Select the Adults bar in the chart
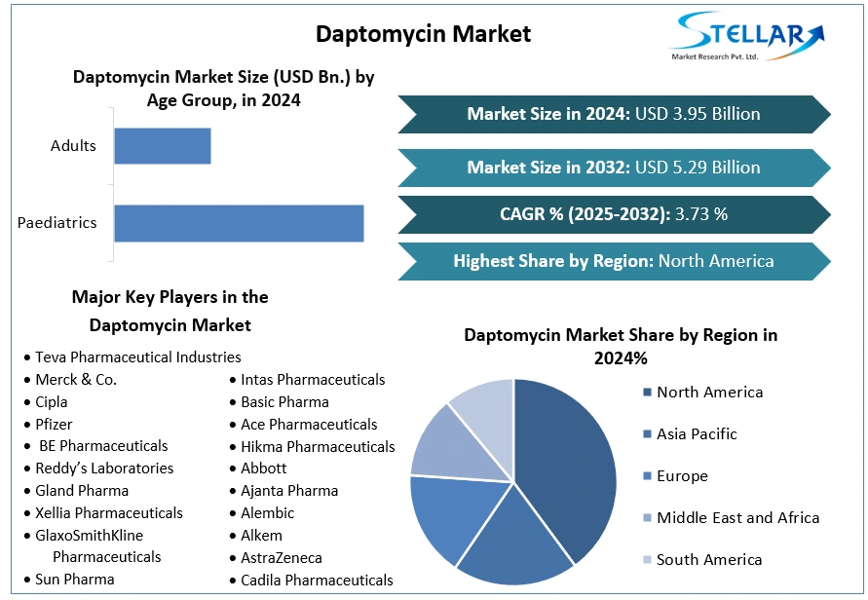Viewport: 868px width, 600px height. tap(162, 146)
